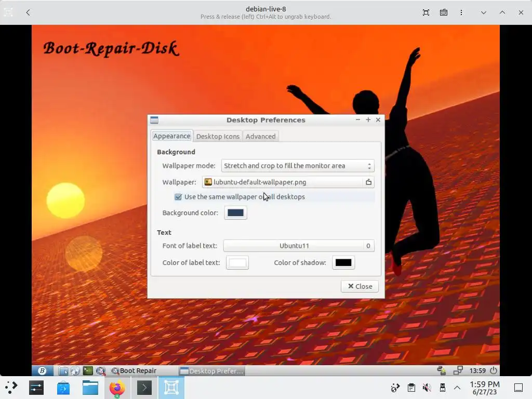The image size is (532, 399).
Task: Launch the web browser globe icon in guest panel
Action: 75,371
